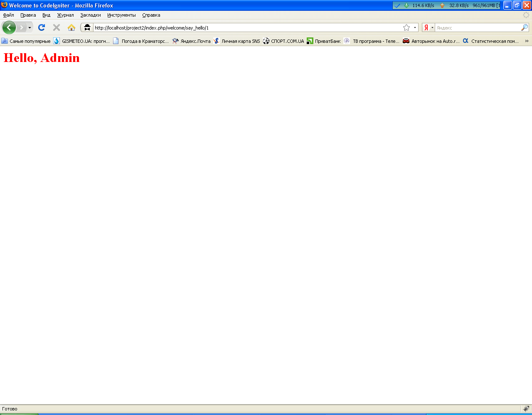
Task: Minimize the Firefox window
Action: tap(507, 5)
